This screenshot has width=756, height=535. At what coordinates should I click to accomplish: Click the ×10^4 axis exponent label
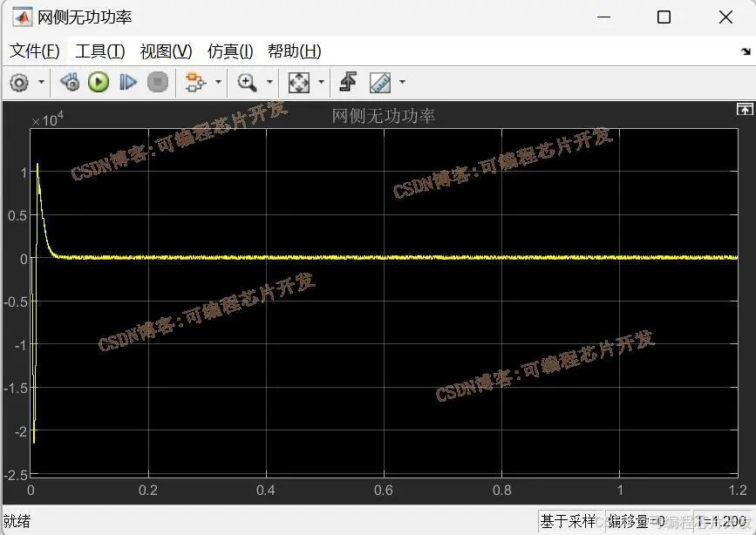pos(47,119)
